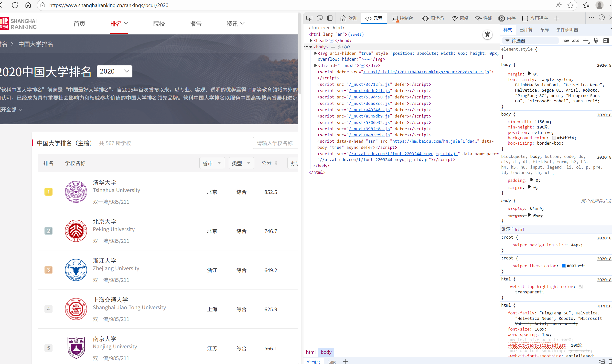Switch to the 已计算 computed tab
The image size is (612, 364).
[526, 30]
